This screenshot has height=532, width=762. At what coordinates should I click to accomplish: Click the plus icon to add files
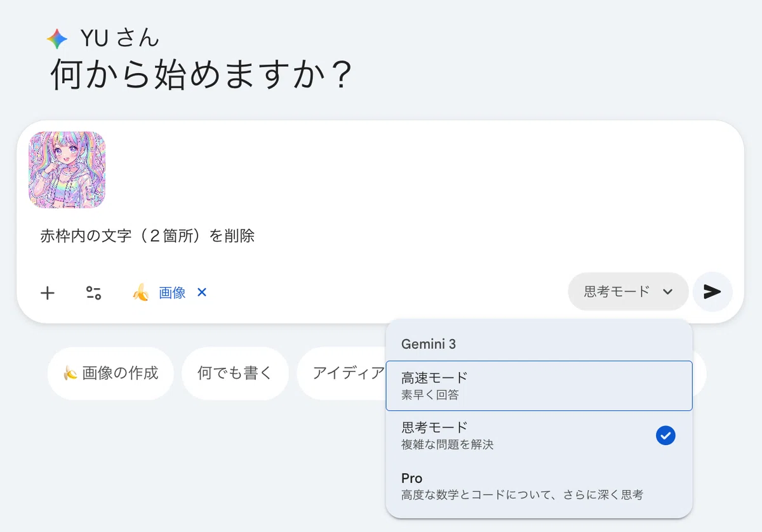[48, 293]
